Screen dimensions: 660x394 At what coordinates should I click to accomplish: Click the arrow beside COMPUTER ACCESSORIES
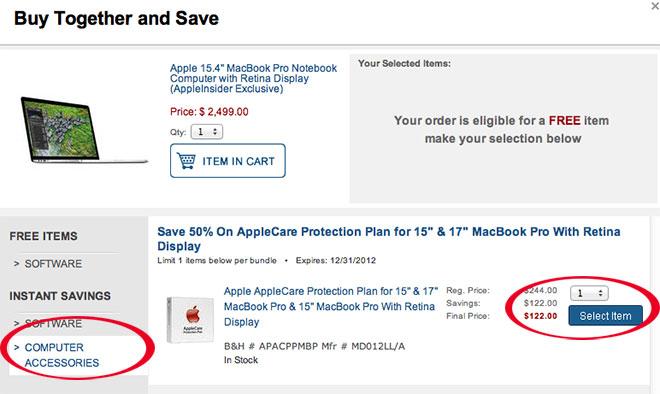point(16,347)
